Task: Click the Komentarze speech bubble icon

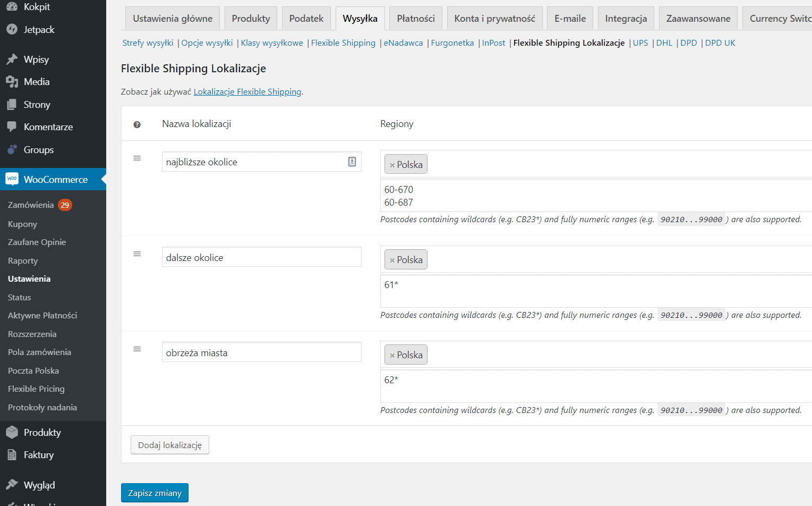Action: pyautogui.click(x=12, y=127)
